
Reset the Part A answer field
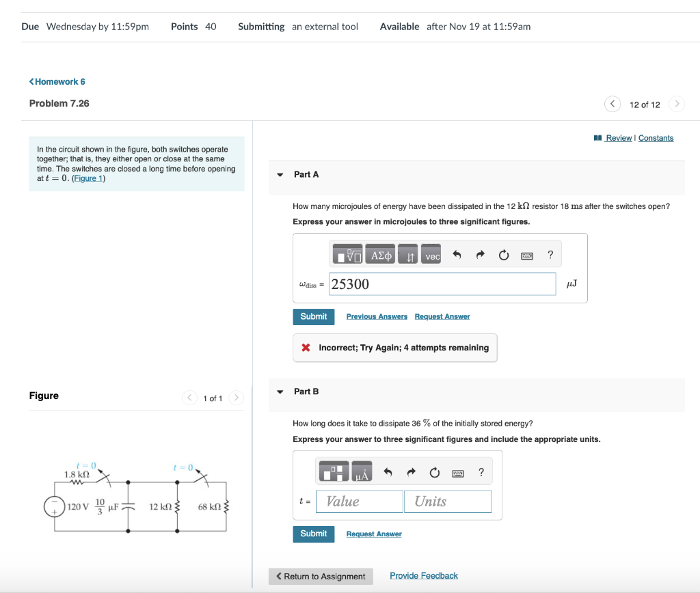pyautogui.click(x=504, y=255)
